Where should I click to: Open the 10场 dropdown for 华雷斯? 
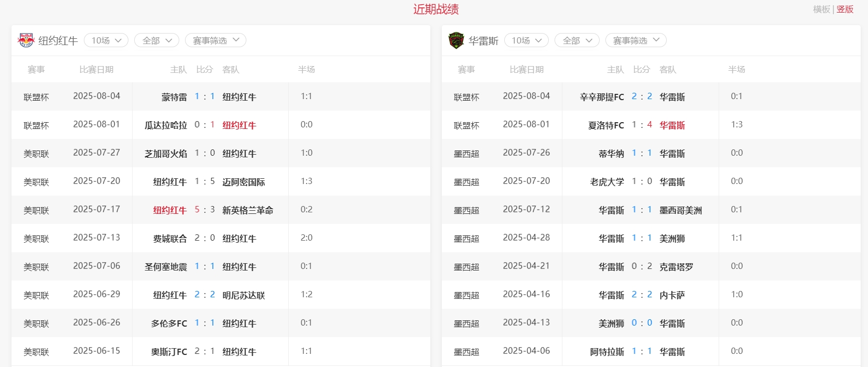526,40
